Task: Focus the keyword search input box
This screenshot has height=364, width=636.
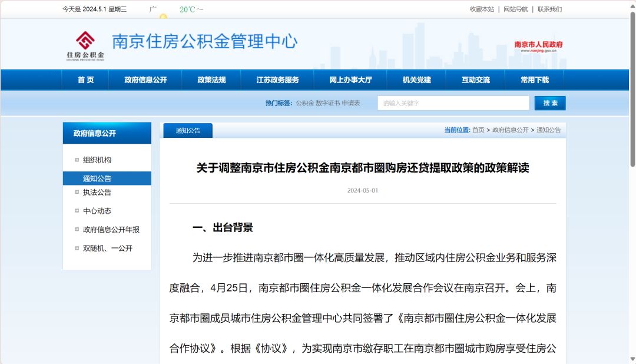Action: coord(453,103)
